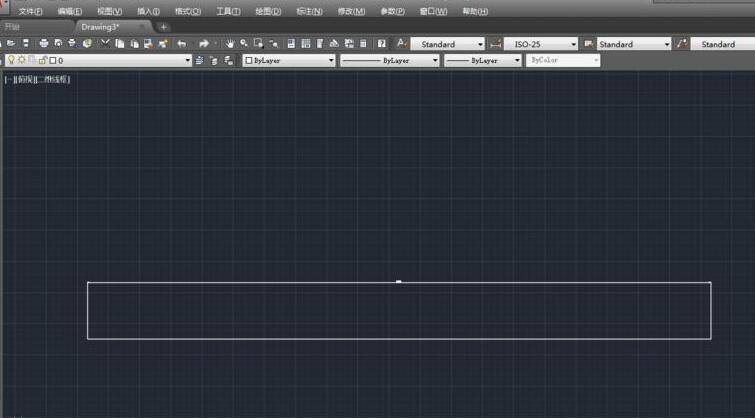Click the Table Style icon
The width and height of the screenshot is (755, 418).
click(588, 44)
